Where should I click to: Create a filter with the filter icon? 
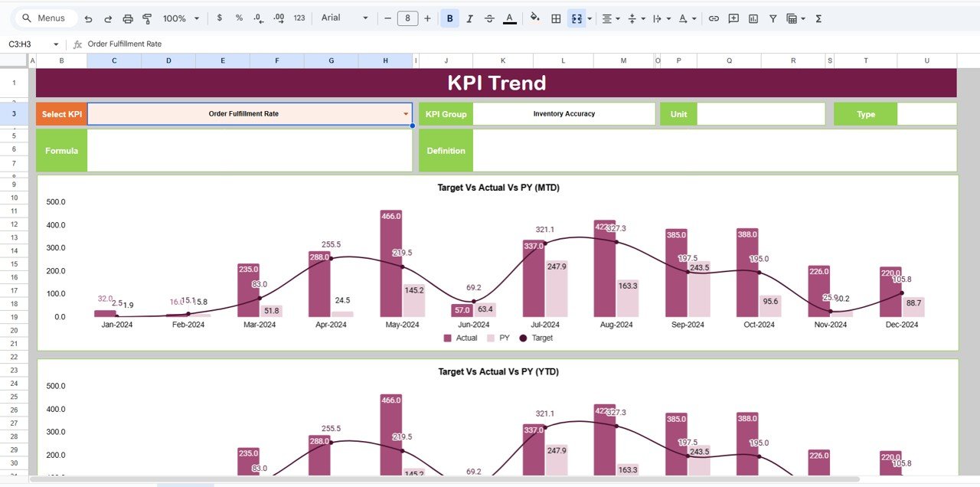click(x=774, y=18)
